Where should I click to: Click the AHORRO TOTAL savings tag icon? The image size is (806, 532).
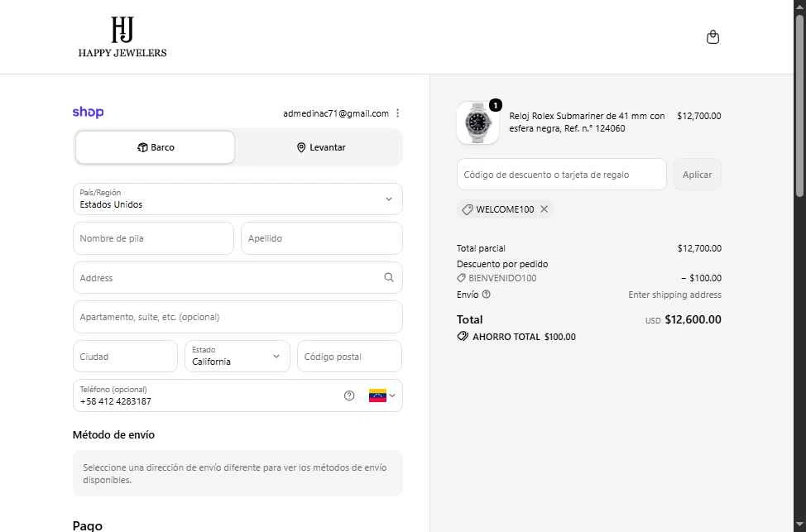pos(463,336)
